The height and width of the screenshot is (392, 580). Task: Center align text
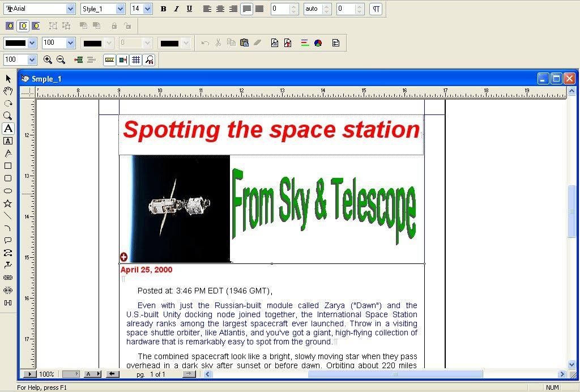point(220,9)
